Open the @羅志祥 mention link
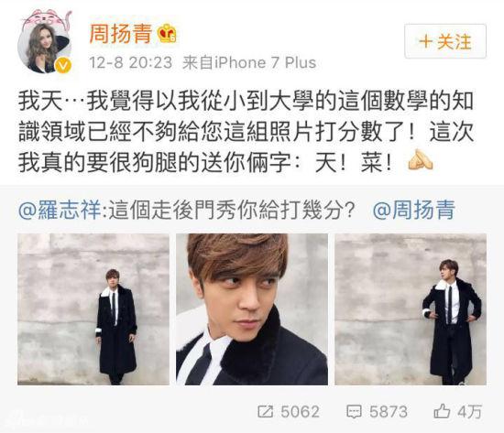The image size is (504, 433). tap(60, 210)
